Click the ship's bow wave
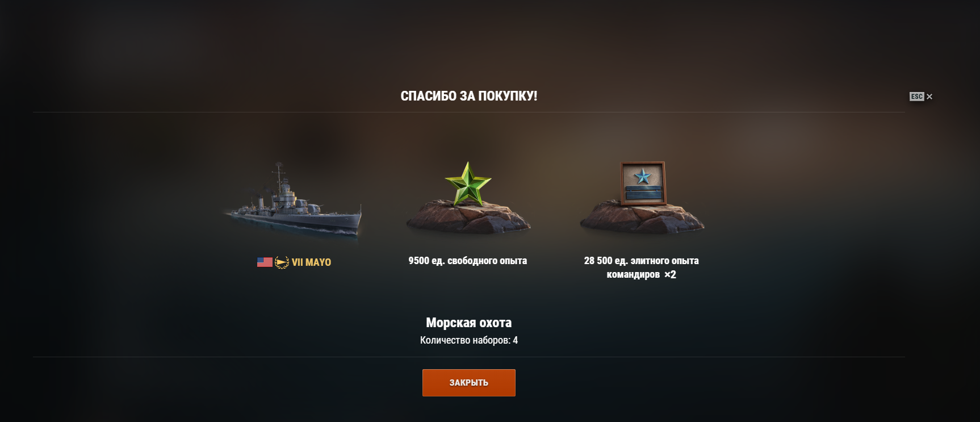 point(343,231)
